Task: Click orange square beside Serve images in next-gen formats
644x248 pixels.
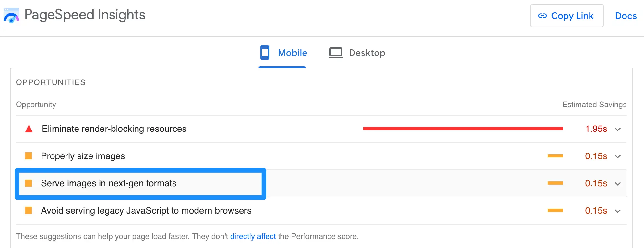Action: 29,183
